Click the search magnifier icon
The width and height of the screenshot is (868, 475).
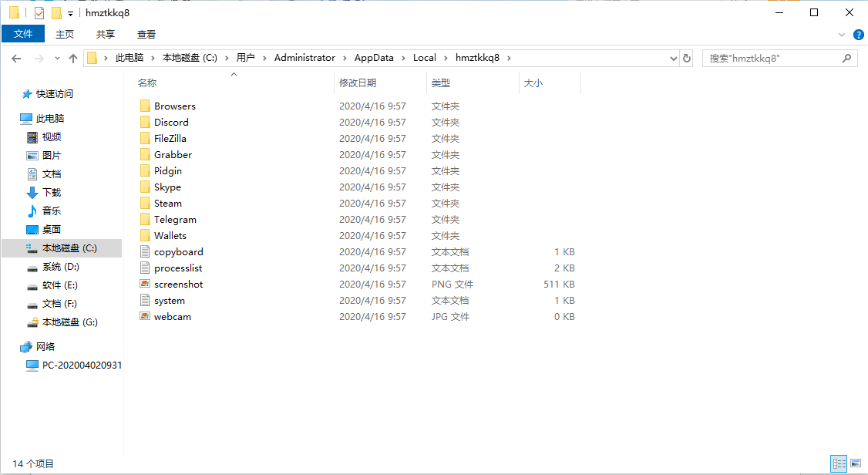tap(846, 58)
